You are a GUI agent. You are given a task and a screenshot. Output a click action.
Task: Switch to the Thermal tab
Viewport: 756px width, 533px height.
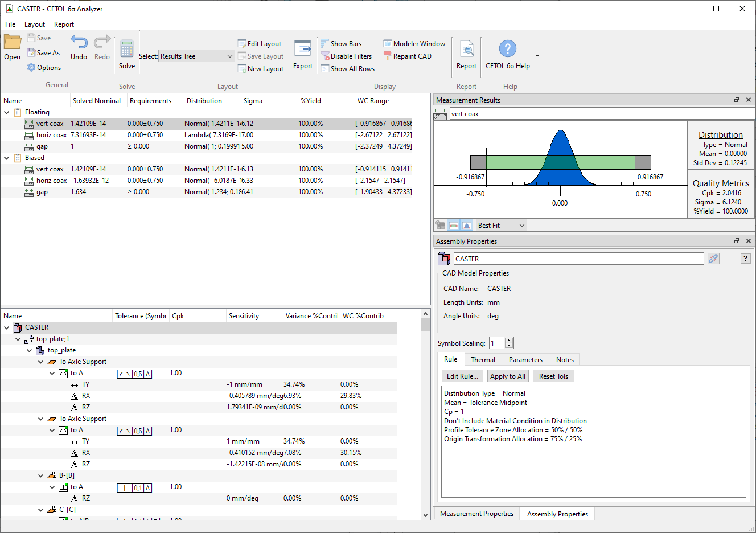click(483, 360)
